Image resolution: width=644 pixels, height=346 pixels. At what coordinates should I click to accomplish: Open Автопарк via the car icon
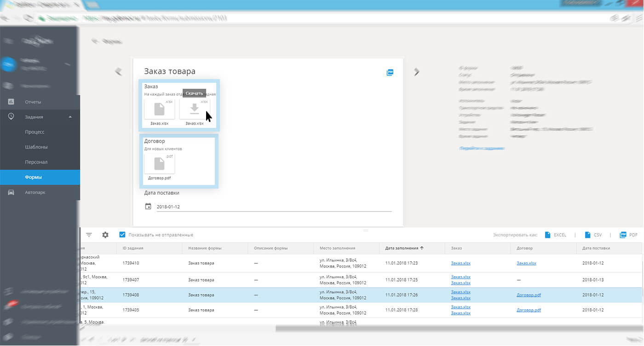coord(11,192)
